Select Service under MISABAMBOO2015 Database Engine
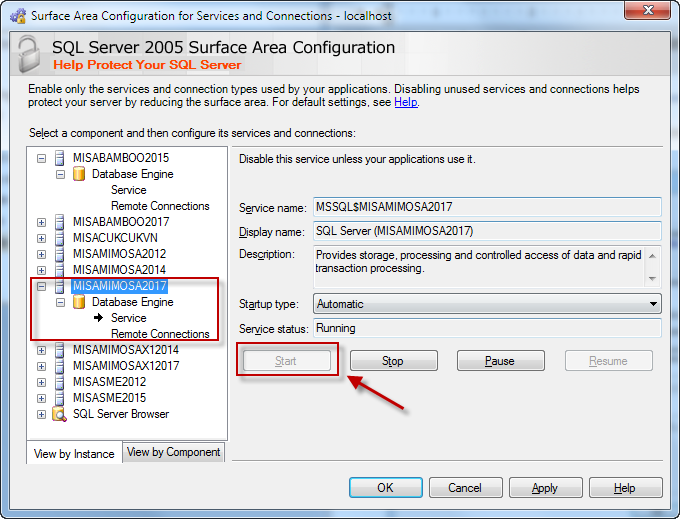Screen dimensions: 680x519 [x=129, y=190]
